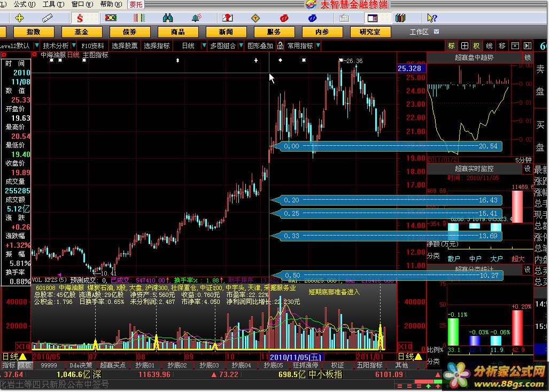Image resolution: width=550 pixels, height=392 pixels.
Task: Switch to the 模板 tab at bottom
Action: 24,365
